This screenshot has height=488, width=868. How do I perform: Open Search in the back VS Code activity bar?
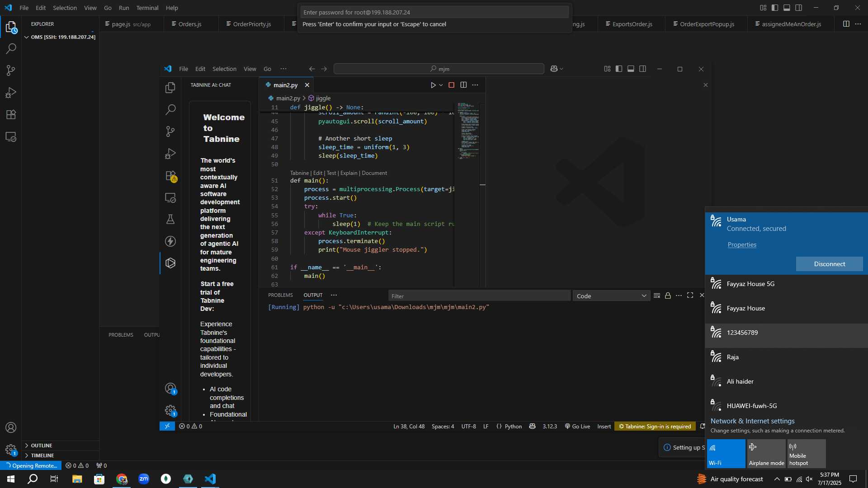11,49
